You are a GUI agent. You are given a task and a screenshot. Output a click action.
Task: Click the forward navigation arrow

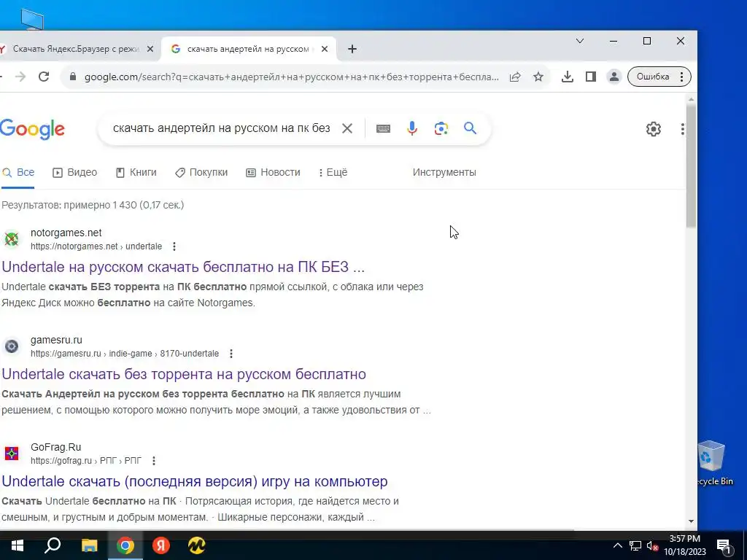20,77
